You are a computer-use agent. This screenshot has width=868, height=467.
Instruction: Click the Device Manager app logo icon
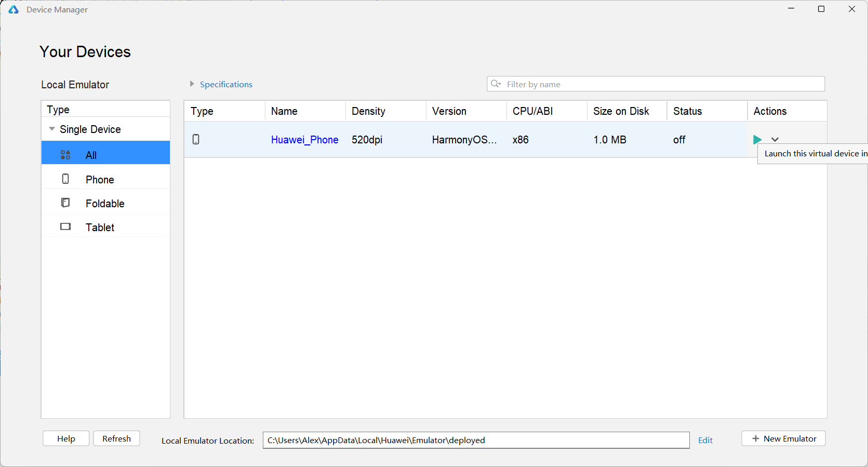coord(14,9)
